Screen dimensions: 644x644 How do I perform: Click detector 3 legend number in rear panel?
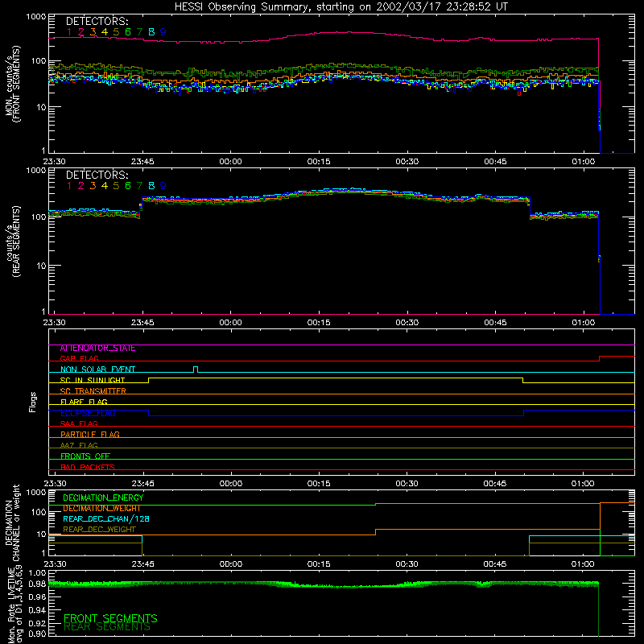click(93, 186)
